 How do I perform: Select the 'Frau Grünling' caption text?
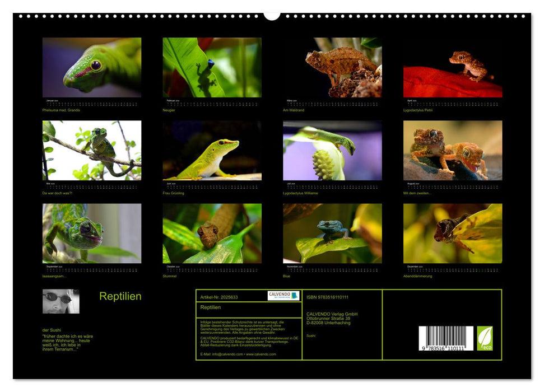(x=172, y=194)
